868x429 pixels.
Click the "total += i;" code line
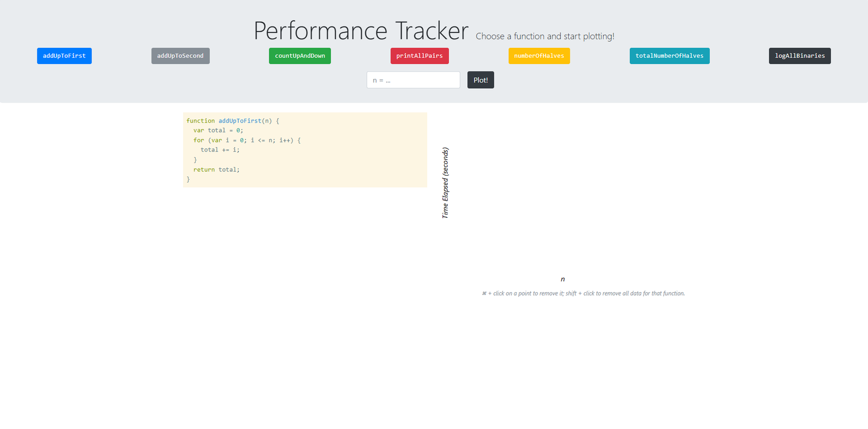pyautogui.click(x=220, y=150)
